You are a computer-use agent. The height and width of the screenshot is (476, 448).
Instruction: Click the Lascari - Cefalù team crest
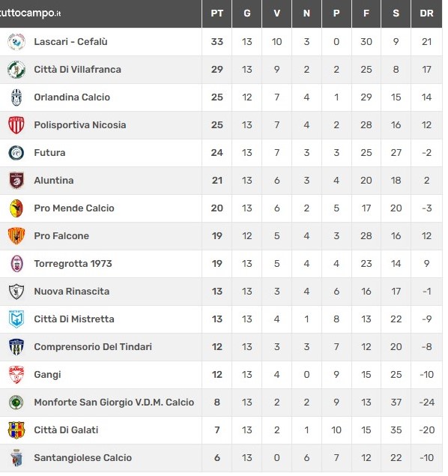click(16, 42)
